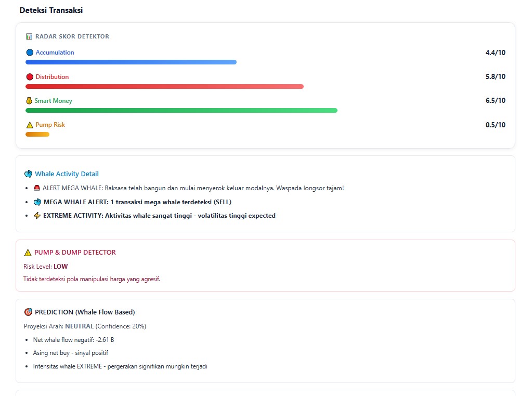Screen dimensions: 532x396
Task: Click the warning icon in Pump & Dump Detector
Action: (x=28, y=253)
